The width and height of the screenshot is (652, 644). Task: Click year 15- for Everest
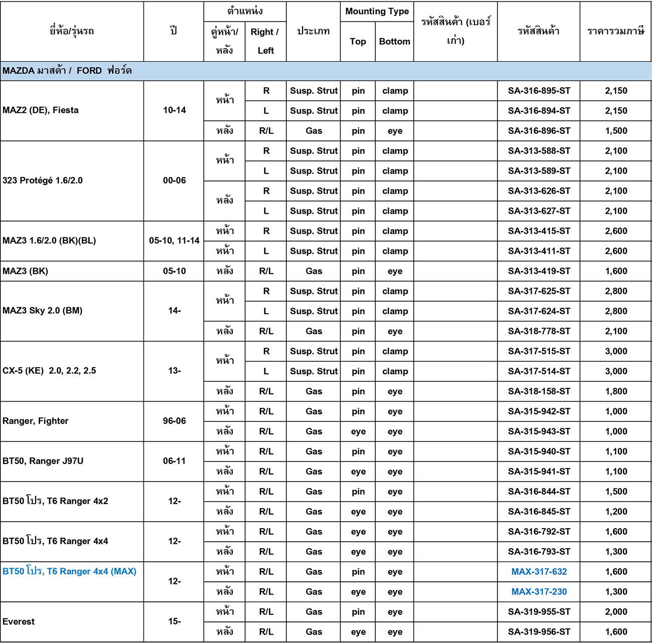[x=174, y=622]
